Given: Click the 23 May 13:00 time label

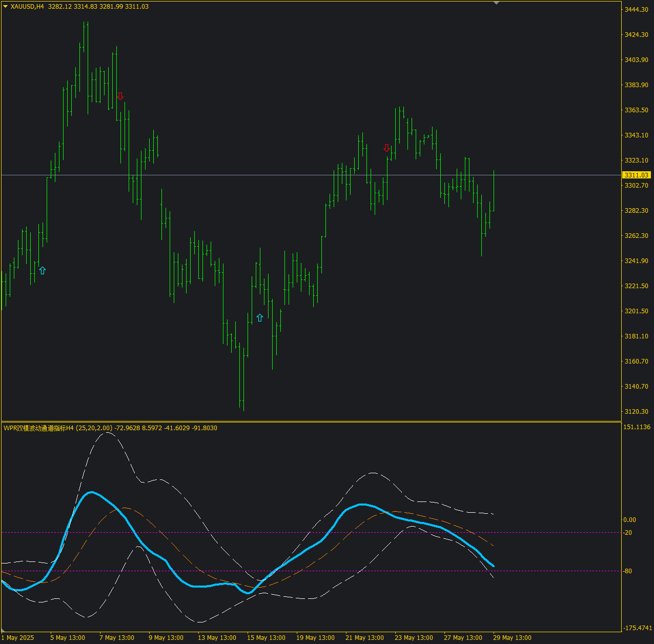Looking at the screenshot, I should 414,638.
